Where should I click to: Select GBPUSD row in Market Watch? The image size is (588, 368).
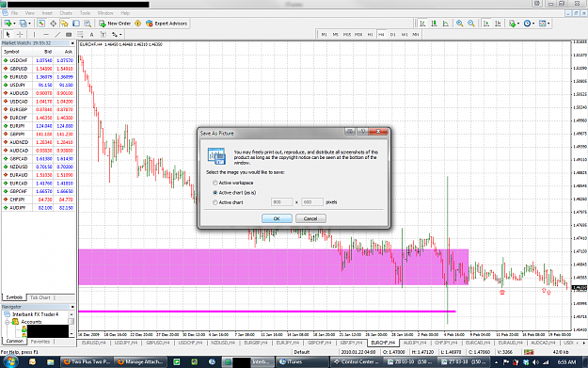click(39, 69)
